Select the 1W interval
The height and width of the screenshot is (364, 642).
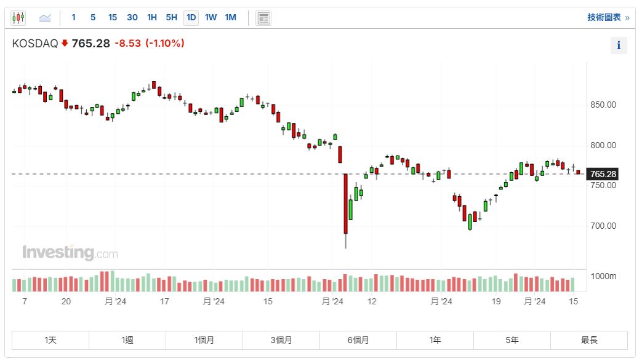[211, 18]
